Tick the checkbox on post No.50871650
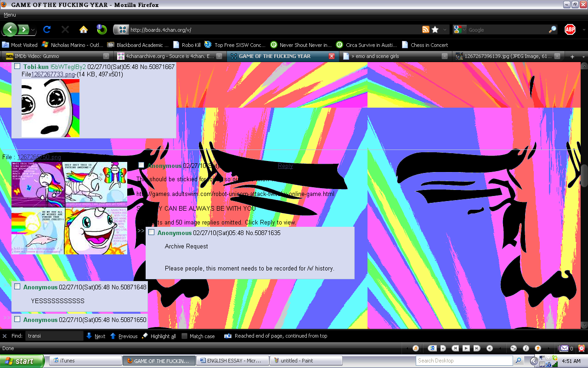Screen dimensions: 588x368 point(17,319)
